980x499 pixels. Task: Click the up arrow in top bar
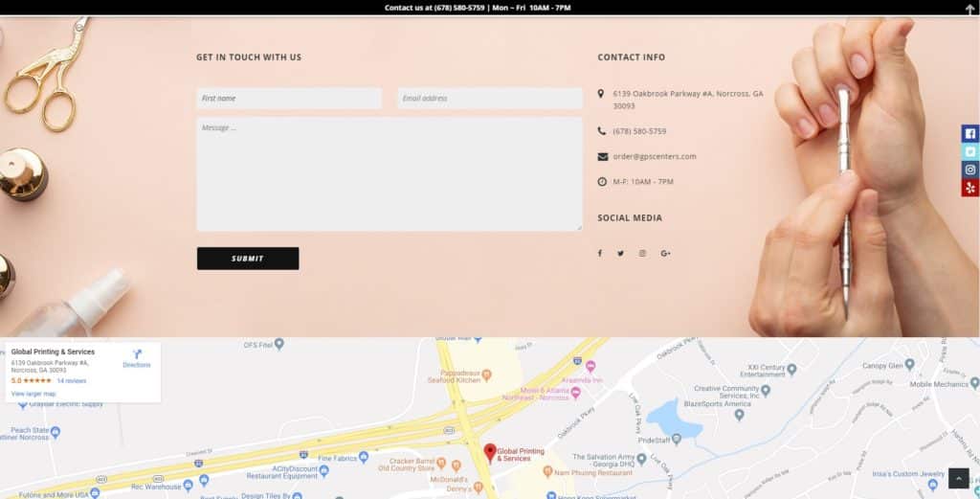(970, 9)
